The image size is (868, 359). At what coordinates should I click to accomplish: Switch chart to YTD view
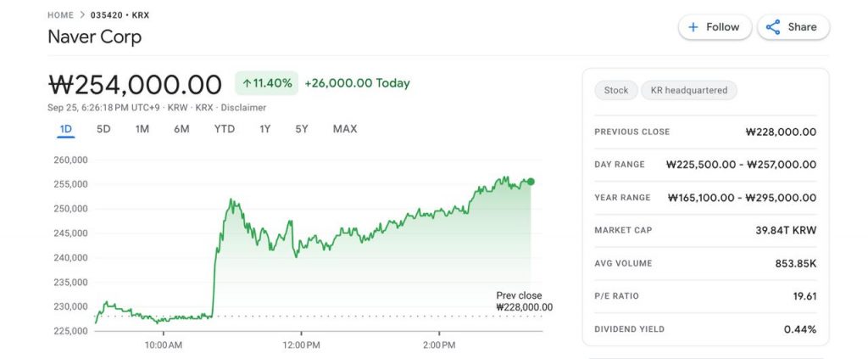[x=225, y=129]
